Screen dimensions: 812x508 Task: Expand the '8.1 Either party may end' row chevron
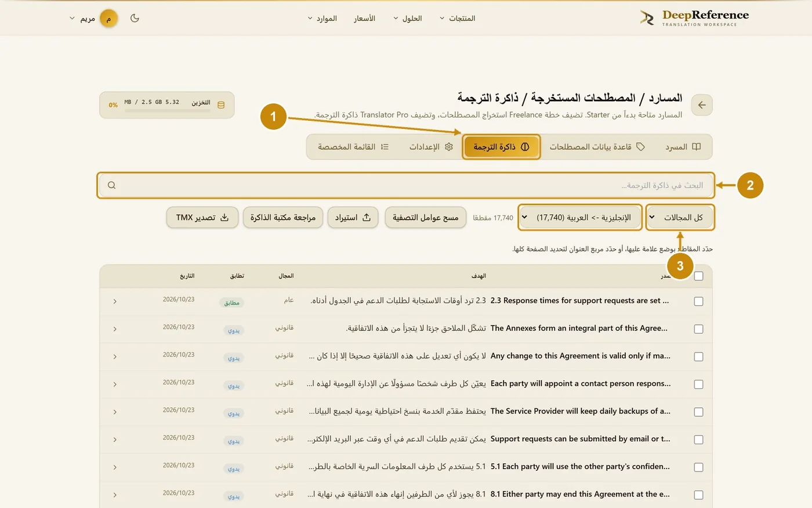(115, 495)
